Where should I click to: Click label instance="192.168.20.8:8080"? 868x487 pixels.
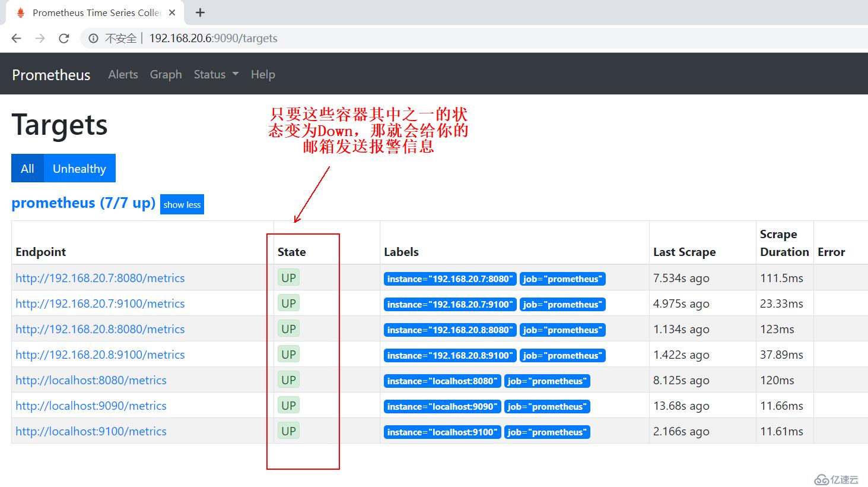450,330
